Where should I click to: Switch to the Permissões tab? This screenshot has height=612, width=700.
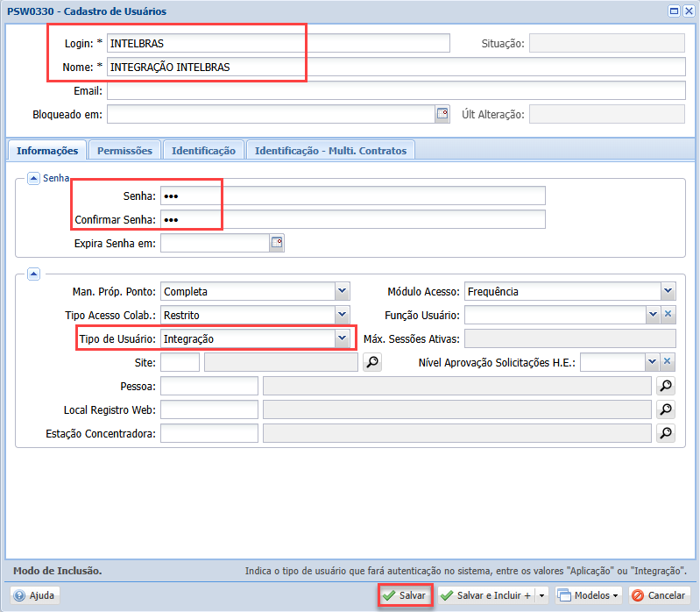(124, 151)
